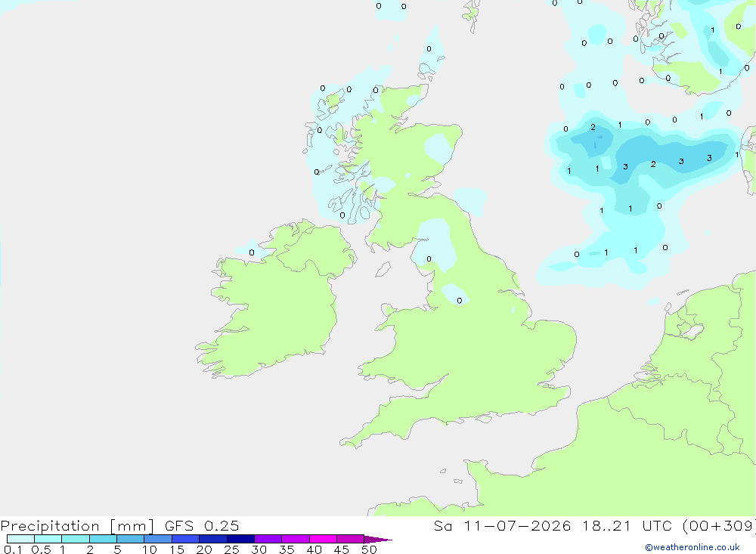
Task: Pick the 5–10 mm legend swatch
Action: (x=131, y=539)
